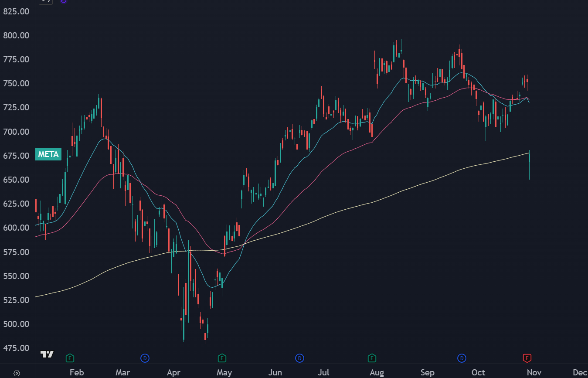Image resolution: width=588 pixels, height=378 pixels.
Task: Click the Sep label on time axis
Action: 428,372
